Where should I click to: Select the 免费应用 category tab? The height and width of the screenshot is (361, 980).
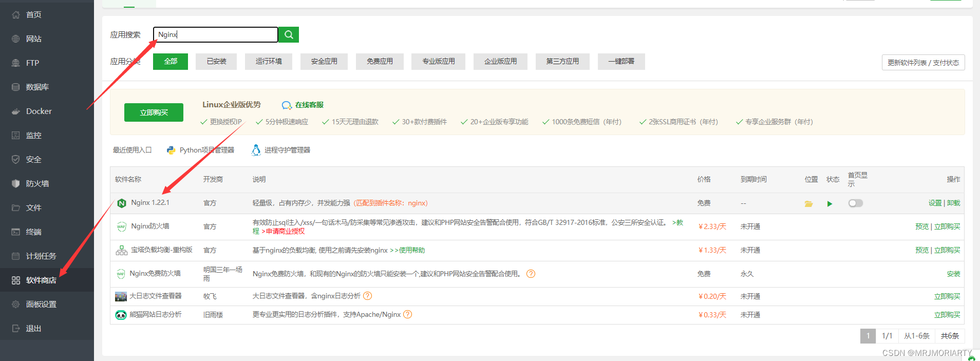(380, 61)
